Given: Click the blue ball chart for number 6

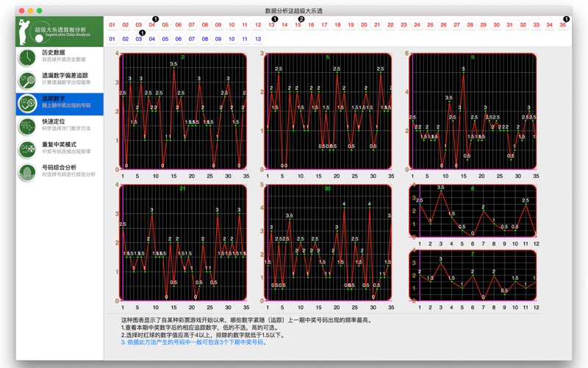Looking at the screenshot, I should point(473,211).
